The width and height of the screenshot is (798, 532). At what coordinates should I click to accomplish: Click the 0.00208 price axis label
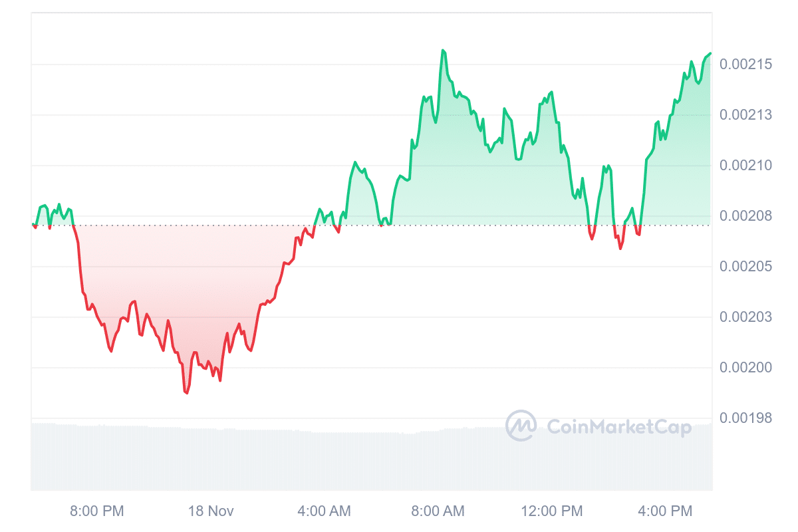(x=745, y=216)
